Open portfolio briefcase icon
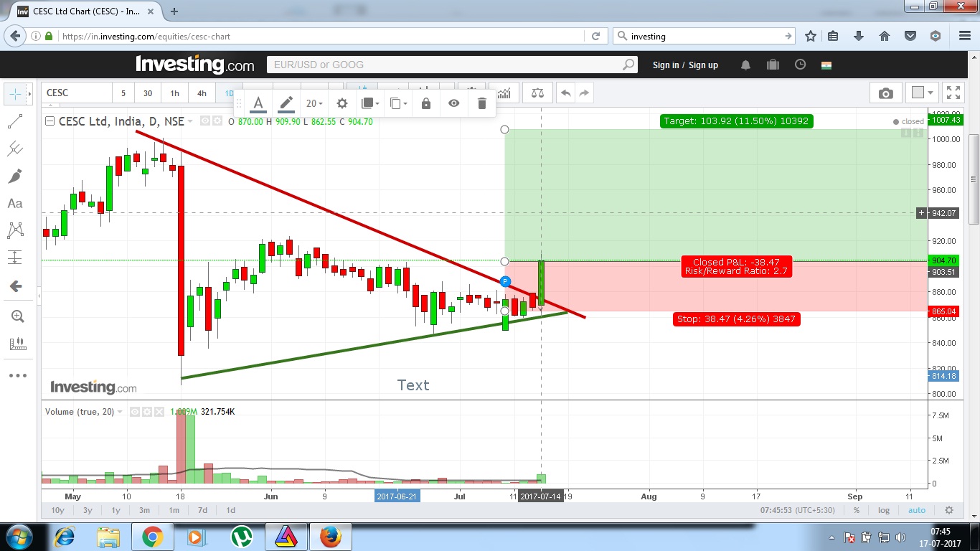 click(773, 65)
